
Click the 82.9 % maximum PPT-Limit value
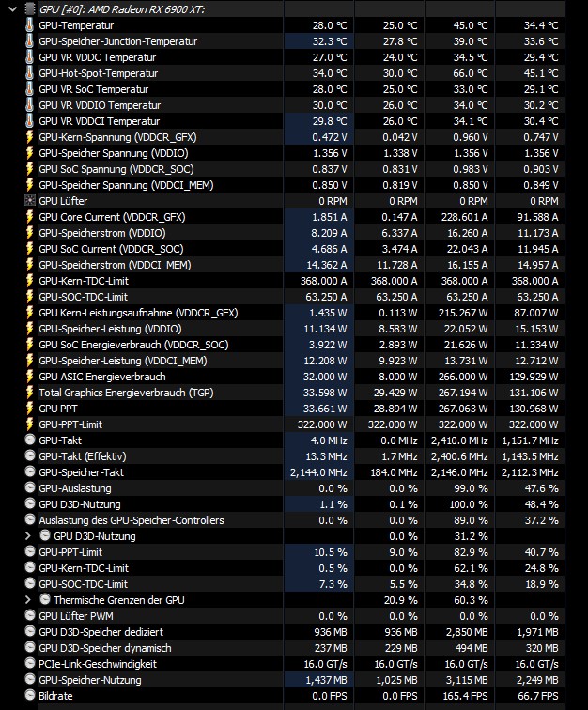(x=472, y=552)
